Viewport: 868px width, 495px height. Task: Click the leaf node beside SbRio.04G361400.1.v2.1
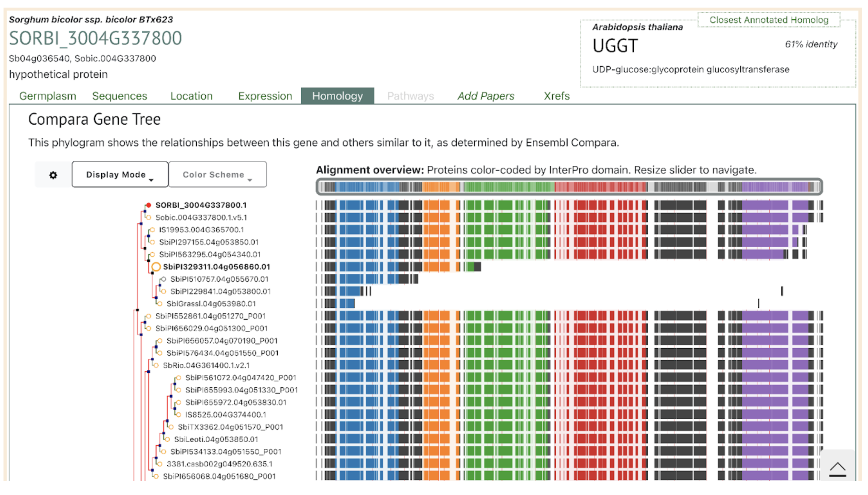tap(156, 365)
